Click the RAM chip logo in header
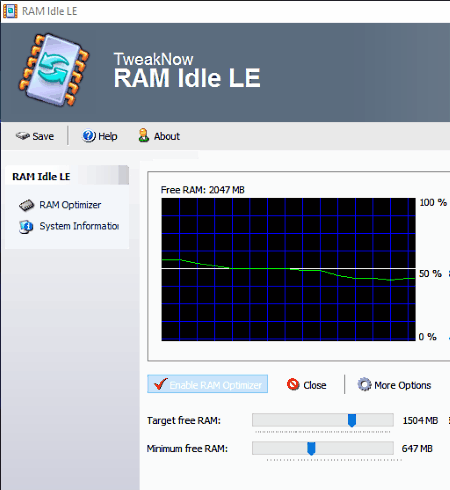 [x=54, y=70]
